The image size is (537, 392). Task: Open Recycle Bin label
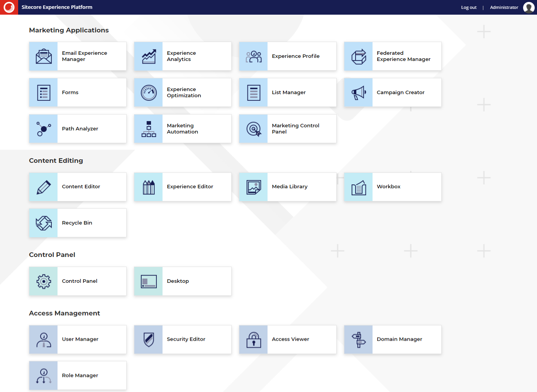pos(77,223)
